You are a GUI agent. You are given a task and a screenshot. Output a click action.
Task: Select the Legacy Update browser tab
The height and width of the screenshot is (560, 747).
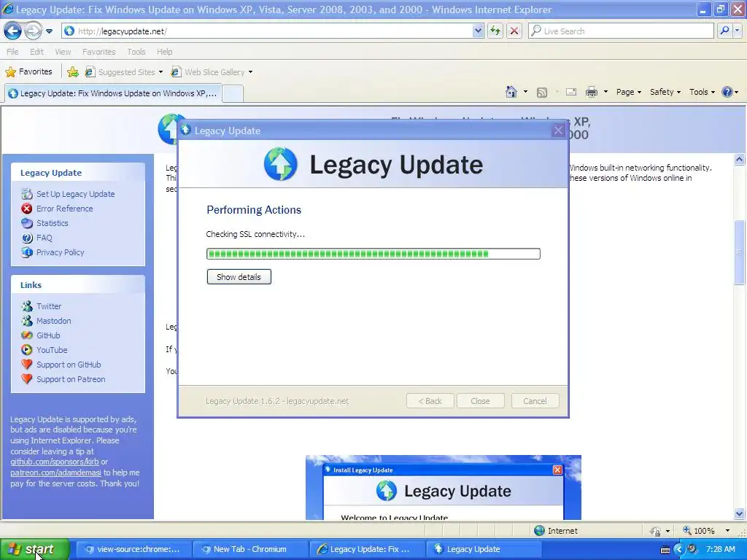(x=113, y=93)
